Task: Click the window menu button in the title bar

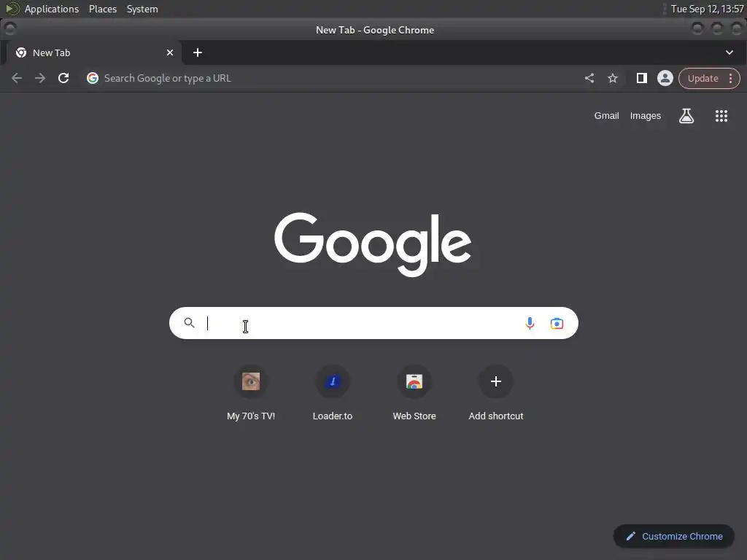Action: 10,29
